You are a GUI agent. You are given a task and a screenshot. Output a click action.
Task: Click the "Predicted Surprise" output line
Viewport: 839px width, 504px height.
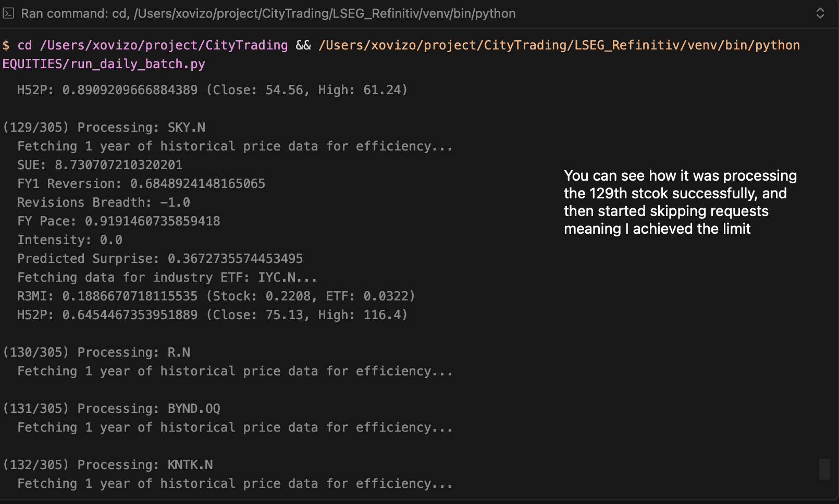pyautogui.click(x=159, y=259)
